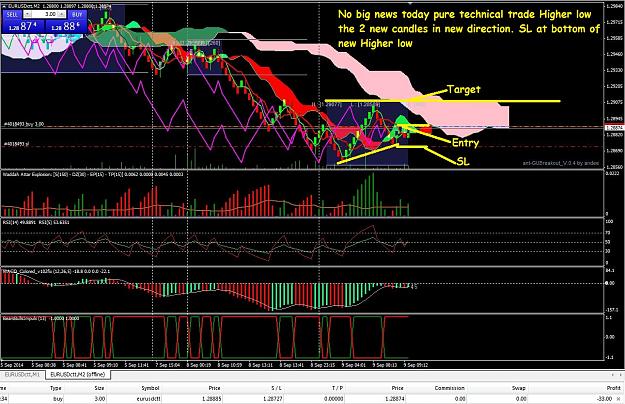Click the chart title arrow beside EURUSDctt,M2
Image resolution: width=625 pixels, height=404 pixels.
pos(4,6)
